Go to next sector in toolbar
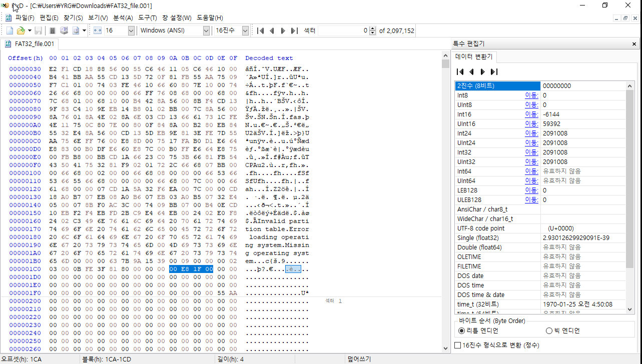 pyautogui.click(x=283, y=30)
